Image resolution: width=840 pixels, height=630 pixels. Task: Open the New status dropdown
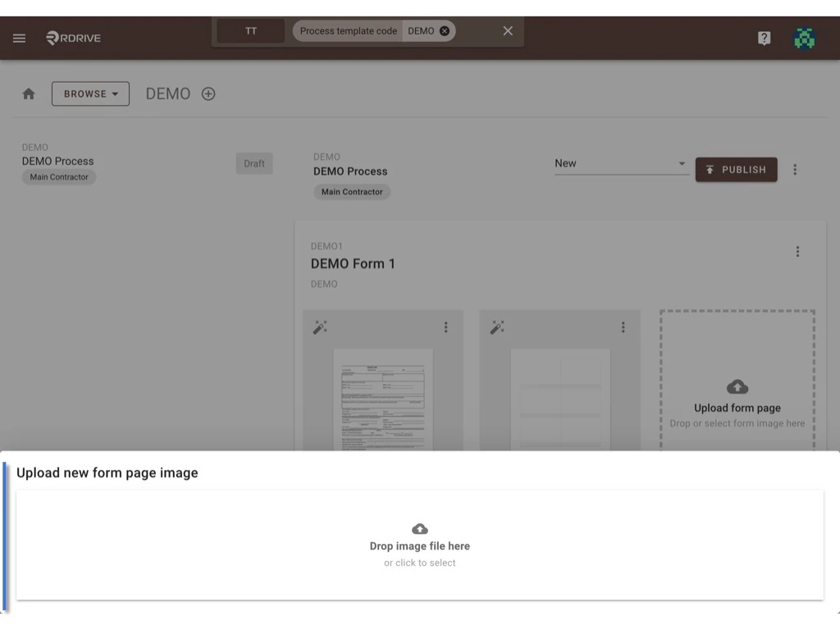[x=621, y=163]
